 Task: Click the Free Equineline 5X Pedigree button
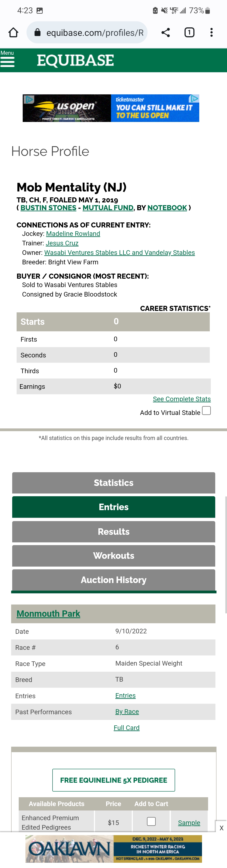114,780
